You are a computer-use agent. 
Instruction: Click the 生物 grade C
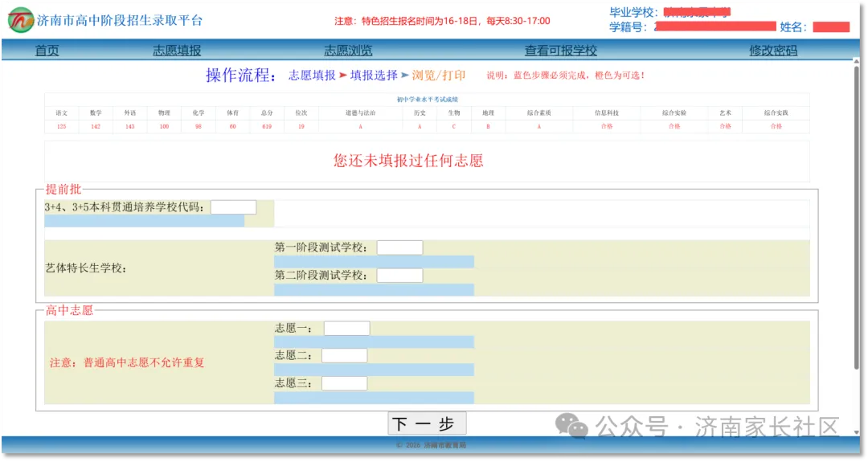454,127
